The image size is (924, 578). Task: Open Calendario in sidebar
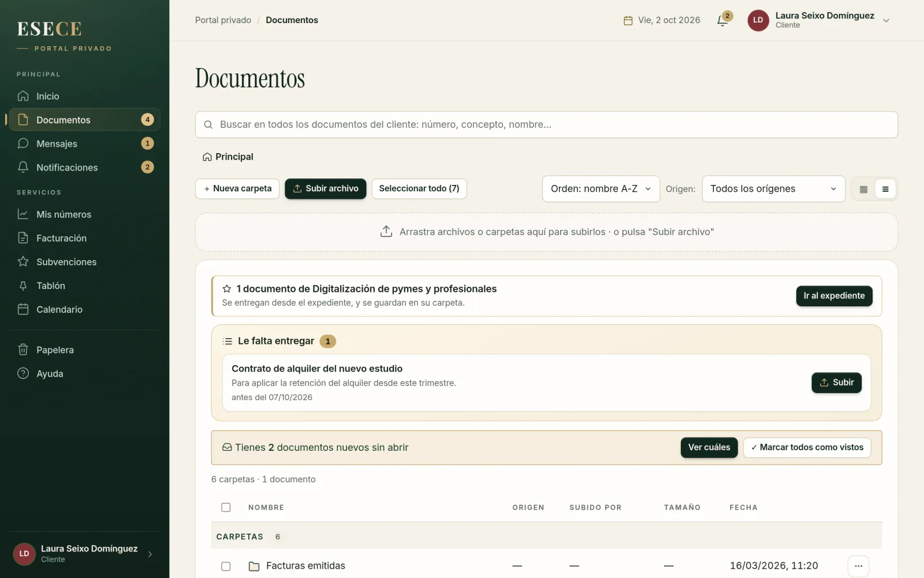84,309
